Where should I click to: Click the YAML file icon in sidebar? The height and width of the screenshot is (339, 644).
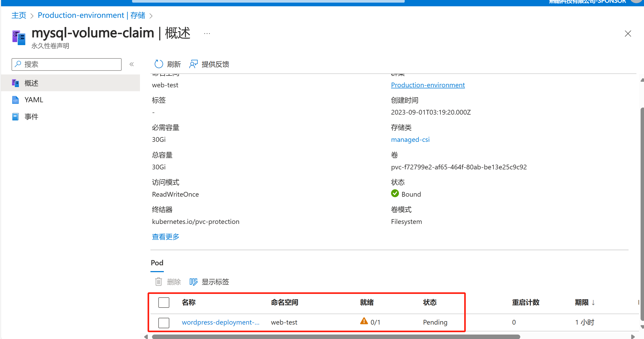(x=15, y=100)
